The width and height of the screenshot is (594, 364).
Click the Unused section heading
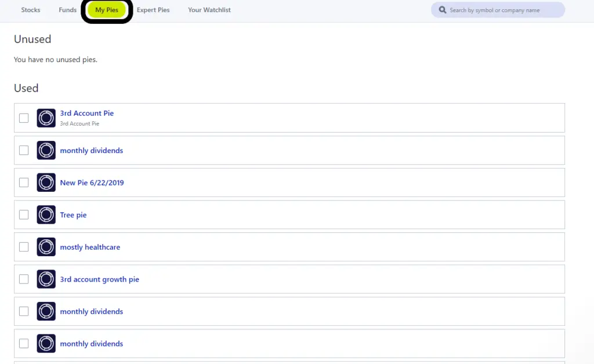tap(32, 39)
